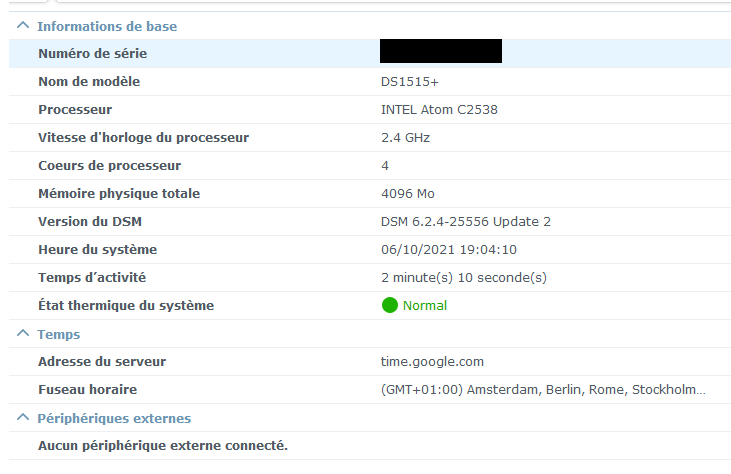Click the green Normal thermal status indicator
Image resolution: width=731 pixels, height=474 pixels.
[x=389, y=305]
